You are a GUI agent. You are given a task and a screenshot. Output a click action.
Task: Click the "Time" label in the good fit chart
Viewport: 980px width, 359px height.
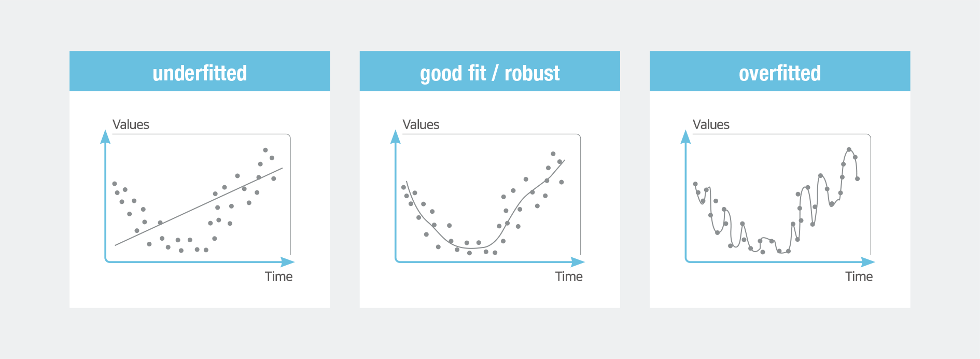pyautogui.click(x=569, y=277)
